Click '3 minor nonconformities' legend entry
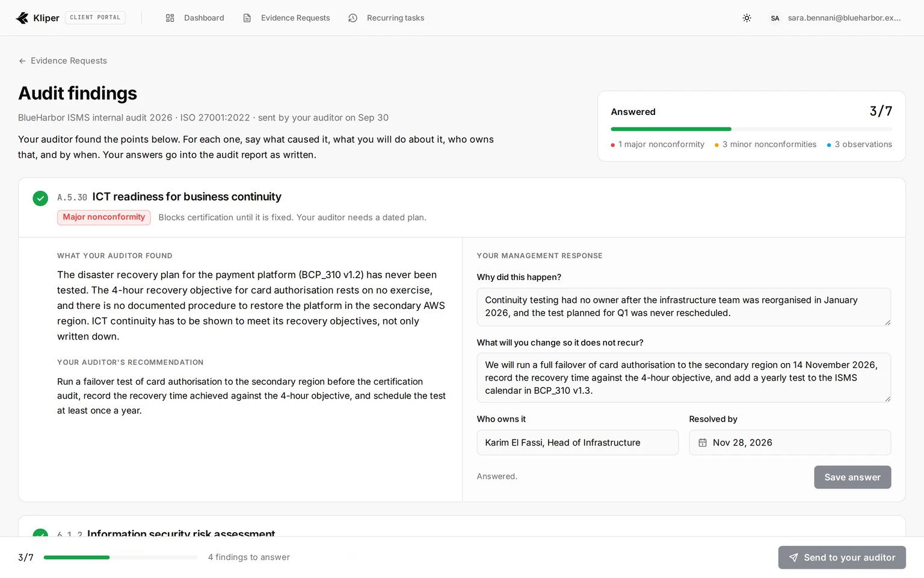924x578 pixels. pos(765,144)
